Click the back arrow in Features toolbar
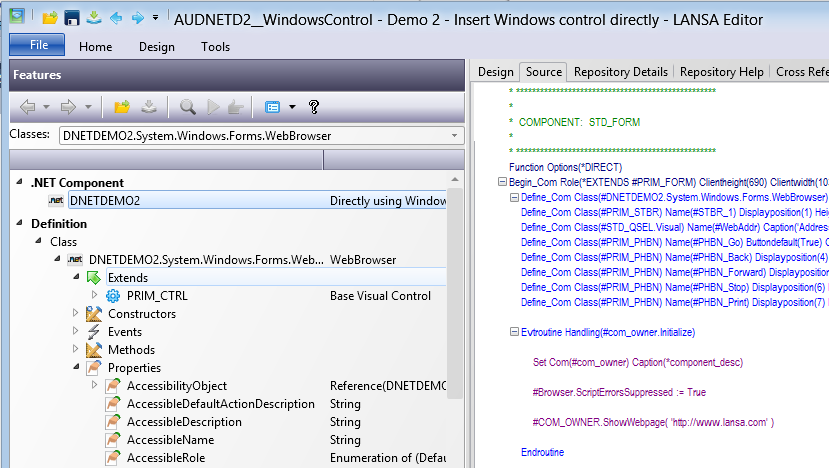Viewport: 829px width, 468px height. pos(27,106)
